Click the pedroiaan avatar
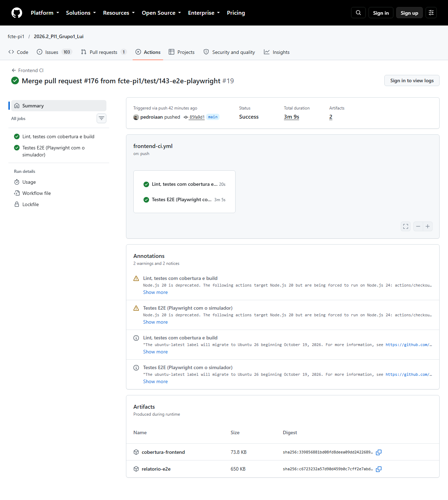The width and height of the screenshot is (448, 500). 136,117
